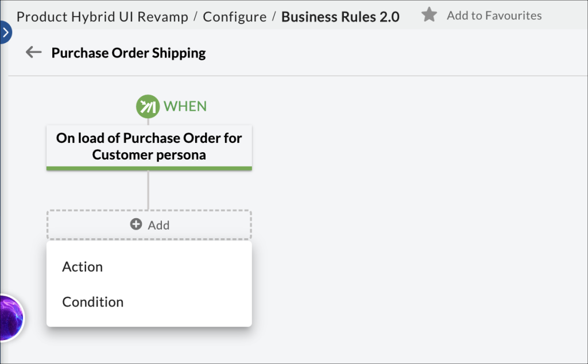Open the Product Hybrid UI Revamp breadcrumb
Screen dimensions: 588x364
pyautogui.click(x=102, y=17)
